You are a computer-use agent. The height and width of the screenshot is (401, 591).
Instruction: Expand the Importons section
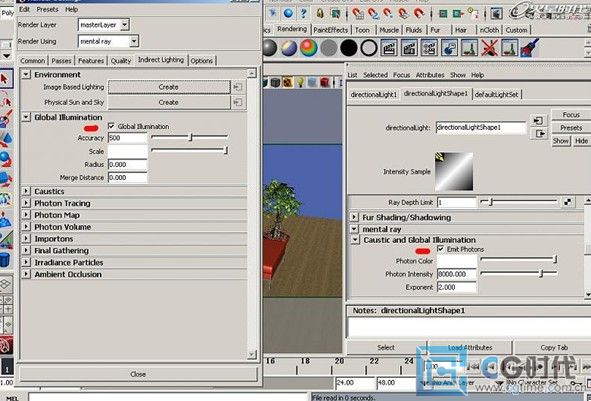(x=26, y=239)
